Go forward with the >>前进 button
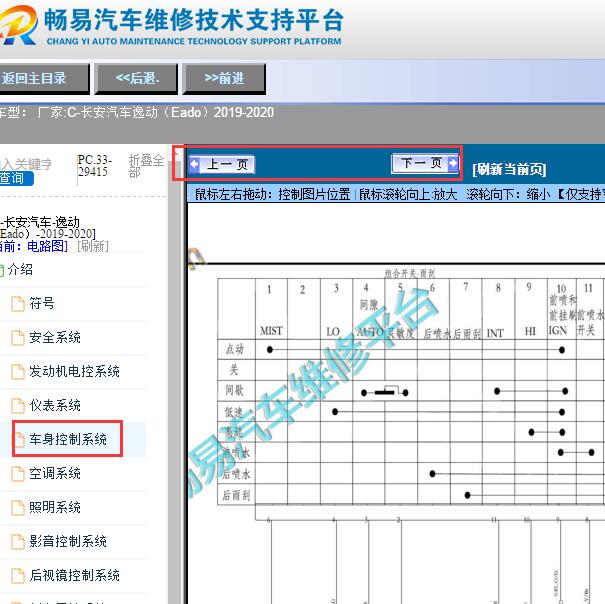 point(224,79)
